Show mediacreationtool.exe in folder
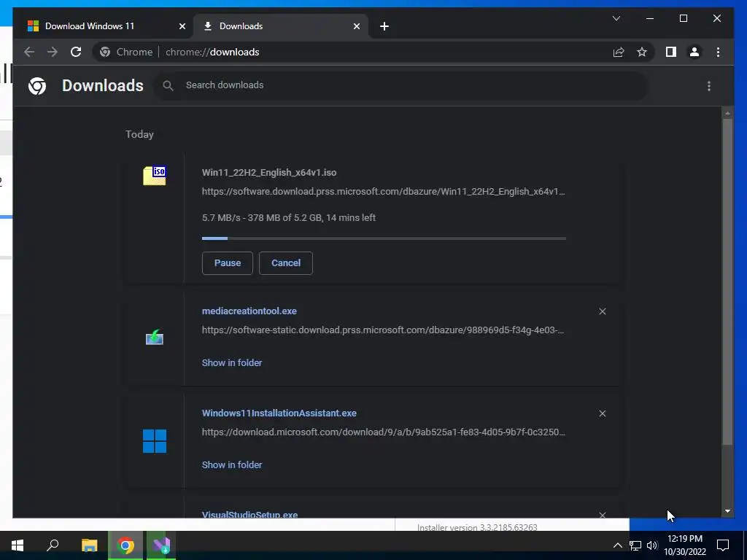 (232, 363)
